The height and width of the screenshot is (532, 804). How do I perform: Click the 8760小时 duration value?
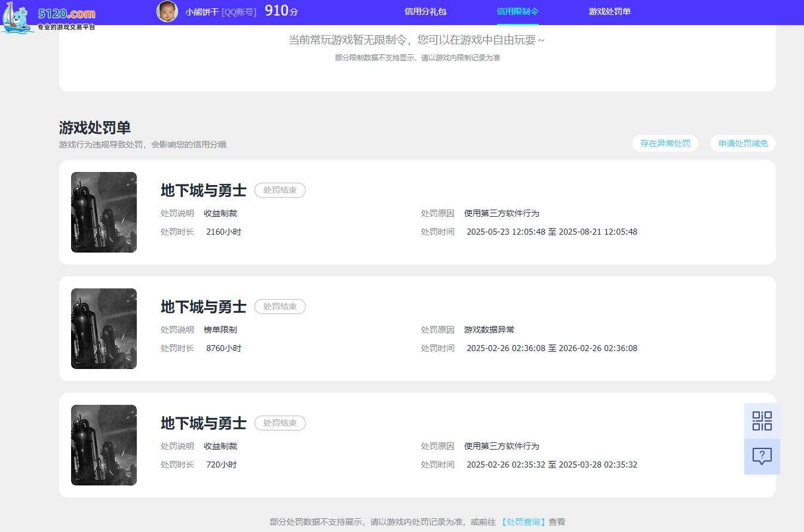tap(223, 348)
